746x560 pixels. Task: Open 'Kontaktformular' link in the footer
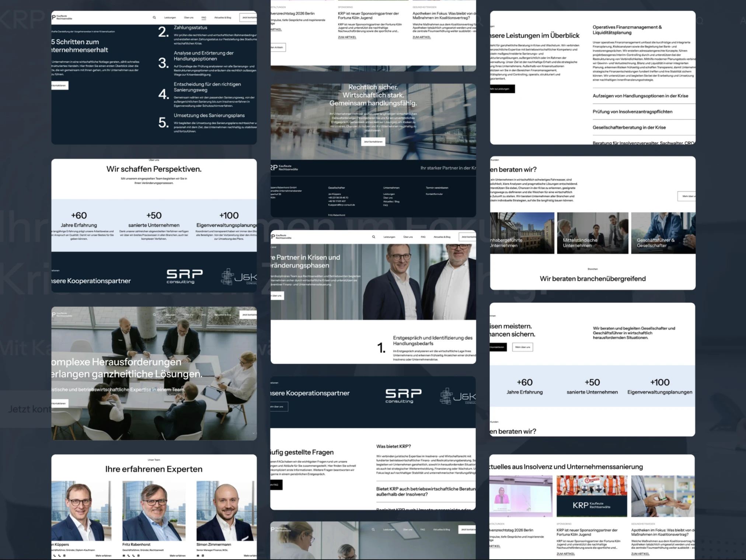click(x=434, y=194)
